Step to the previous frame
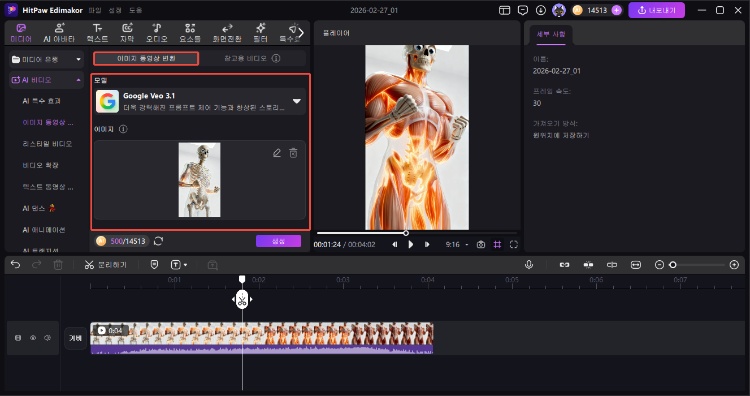Screen dimensions: 750x396 [395, 244]
